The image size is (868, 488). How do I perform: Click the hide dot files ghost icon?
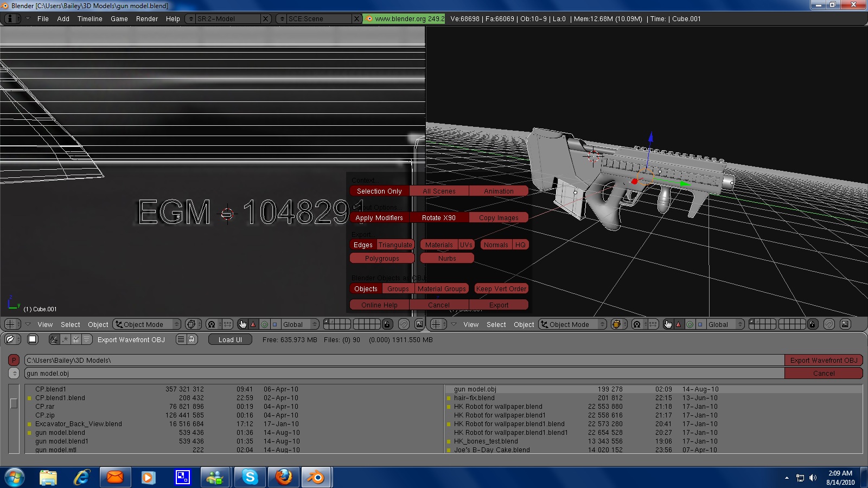coord(192,339)
